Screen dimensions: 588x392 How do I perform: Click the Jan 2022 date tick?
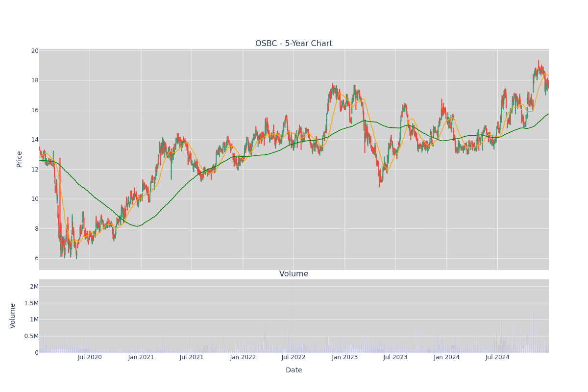[x=243, y=357]
